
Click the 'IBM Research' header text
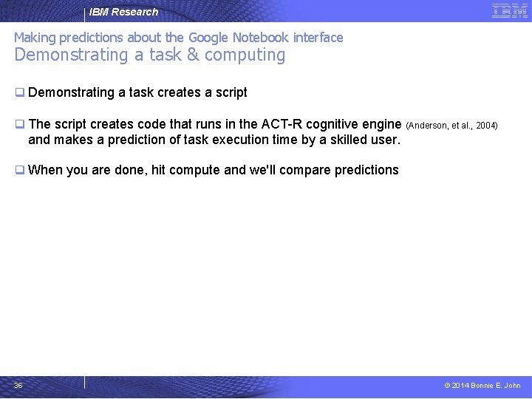pyautogui.click(x=123, y=12)
